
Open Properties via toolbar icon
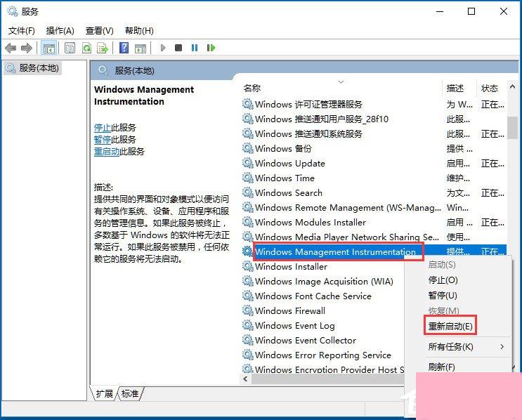[x=70, y=48]
